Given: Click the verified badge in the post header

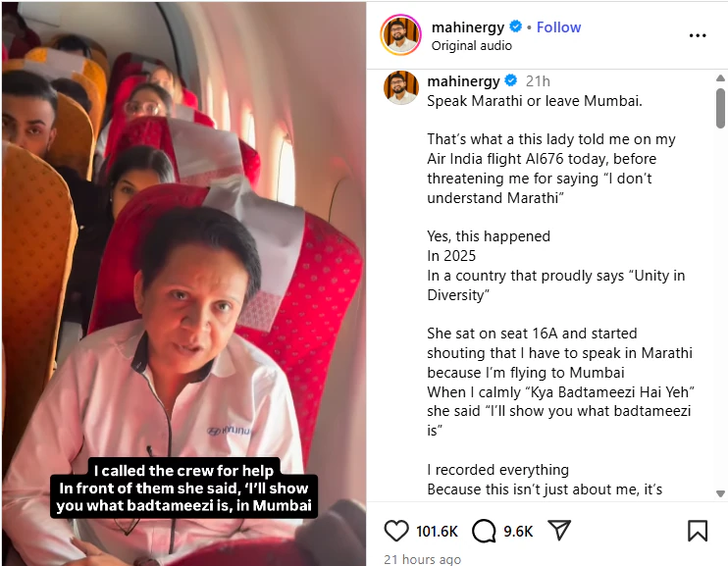Looking at the screenshot, I should [x=516, y=27].
